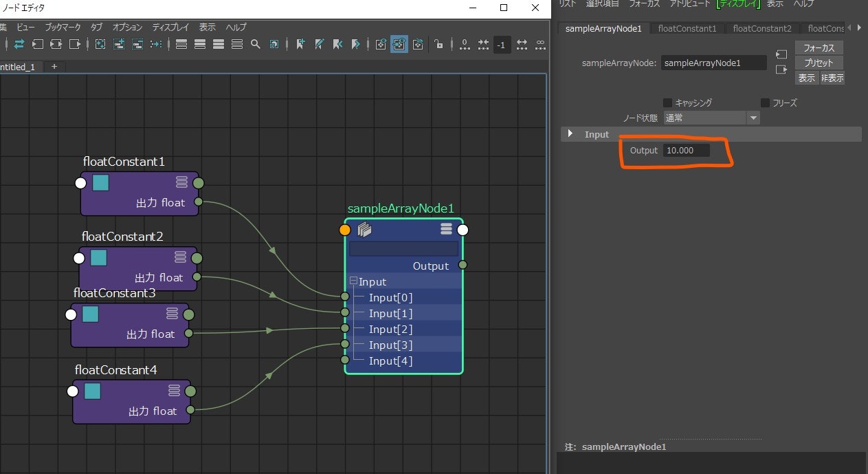Open the オプション menu in node editor
Screen dimensions: 868x474
[x=126, y=27]
